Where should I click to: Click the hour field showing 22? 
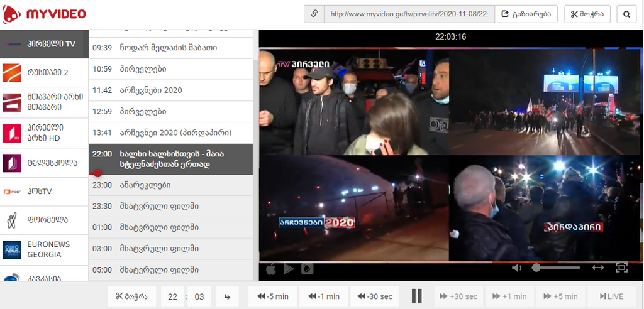click(x=172, y=296)
